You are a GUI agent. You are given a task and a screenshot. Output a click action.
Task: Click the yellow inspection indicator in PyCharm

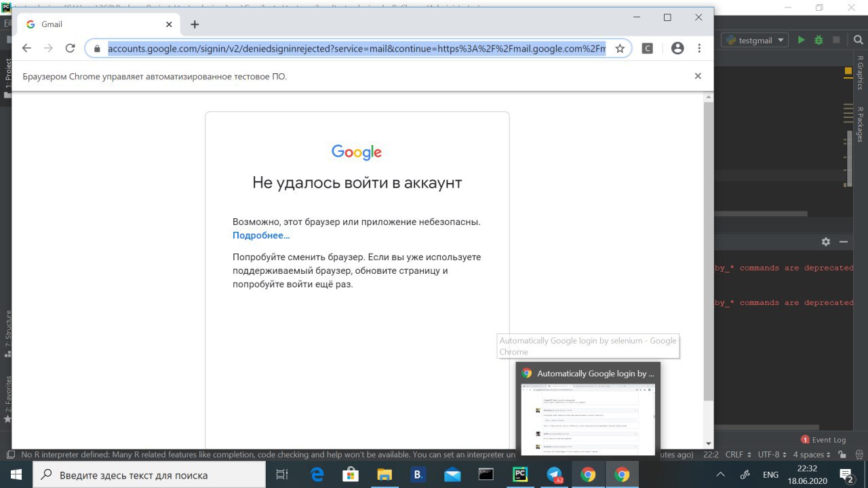[x=848, y=70]
